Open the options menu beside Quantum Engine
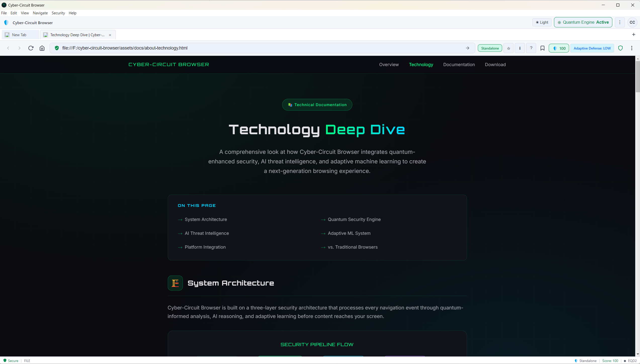The height and width of the screenshot is (364, 640). (620, 22)
